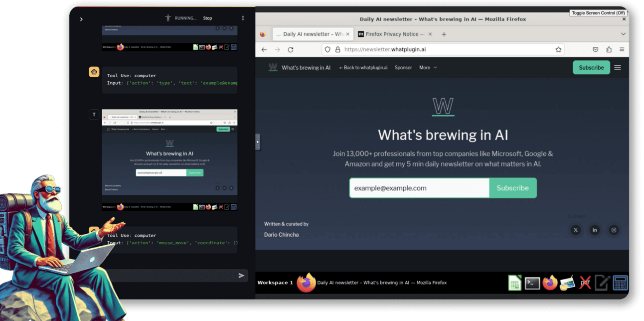This screenshot has width=644, height=321.
Task: Send message with the paper plane icon
Action: coord(242,275)
